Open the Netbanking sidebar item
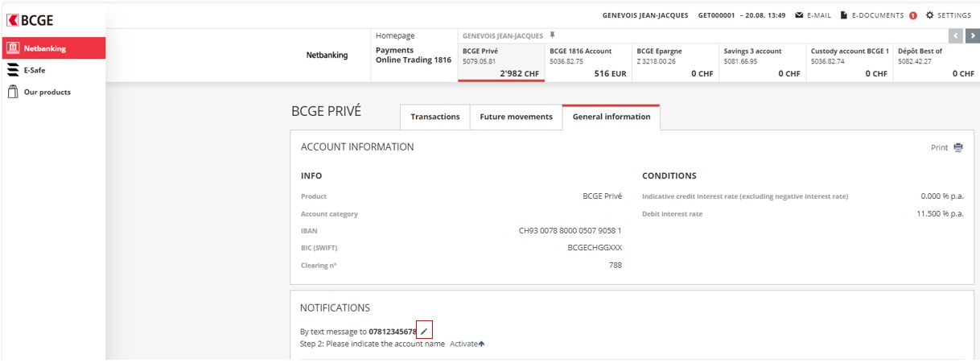The width and height of the screenshot is (980, 363). 53,48
